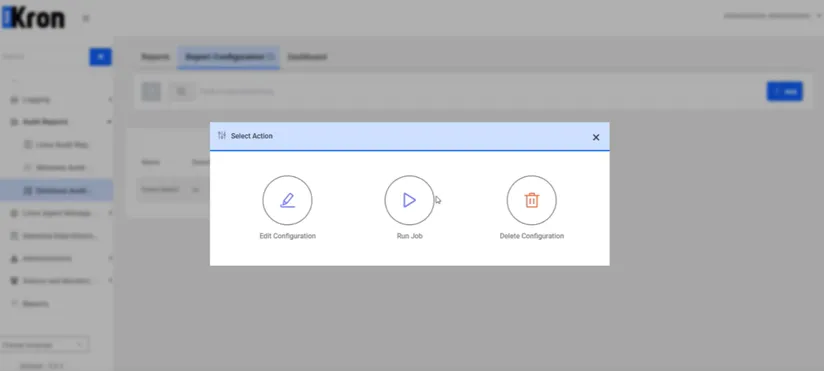Switch to the Agent Configuration tab
The width and height of the screenshot is (824, 371).
click(229, 57)
